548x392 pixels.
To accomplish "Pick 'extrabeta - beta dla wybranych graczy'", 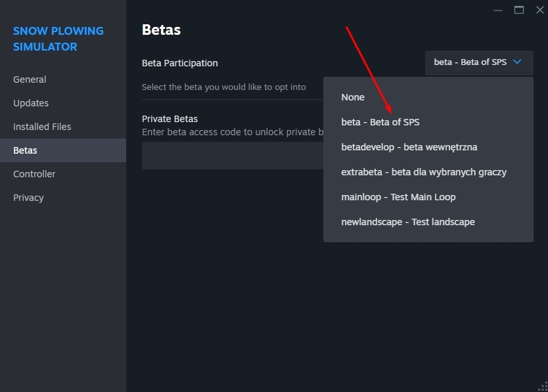I will 424,172.
